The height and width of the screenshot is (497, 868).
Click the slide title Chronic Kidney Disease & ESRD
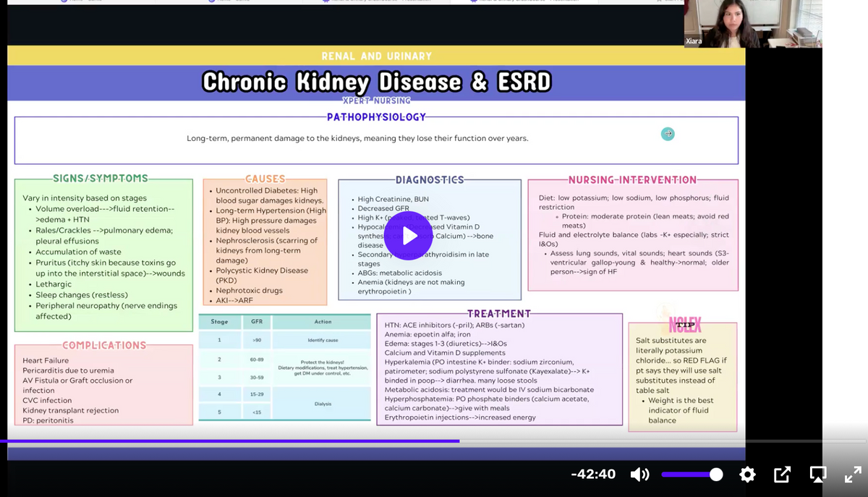377,82
